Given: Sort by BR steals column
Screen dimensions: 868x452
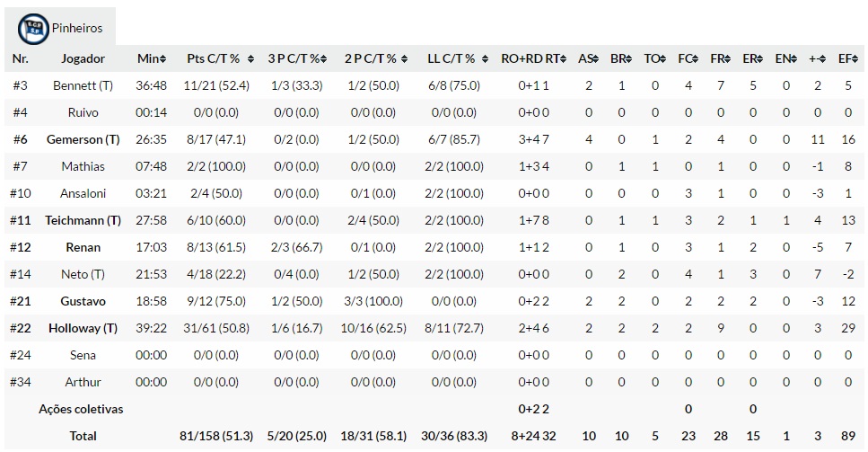Looking at the screenshot, I should point(621,58).
